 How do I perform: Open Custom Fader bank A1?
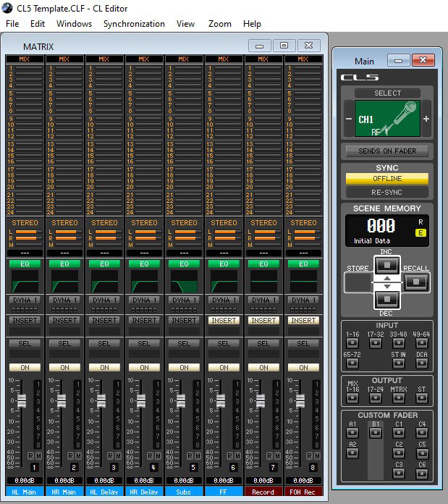[352, 433]
